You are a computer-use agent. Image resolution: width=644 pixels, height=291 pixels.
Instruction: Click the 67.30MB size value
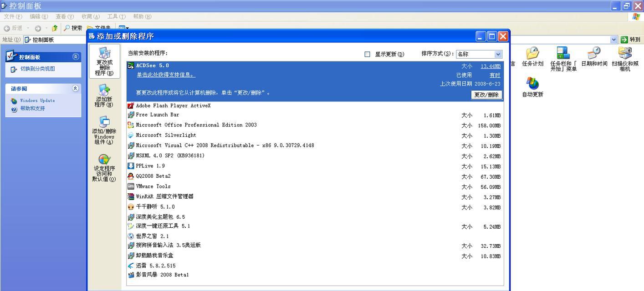491,177
